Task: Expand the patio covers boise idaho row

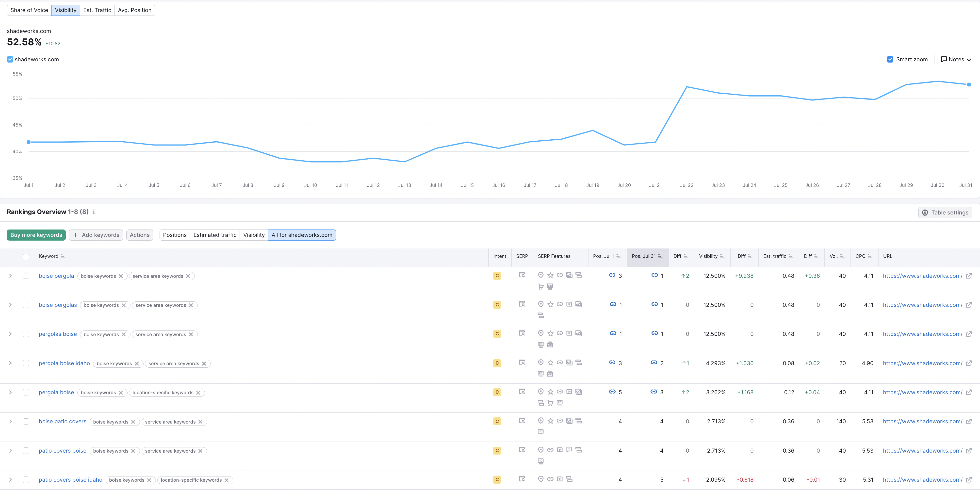Action: pyautogui.click(x=10, y=480)
